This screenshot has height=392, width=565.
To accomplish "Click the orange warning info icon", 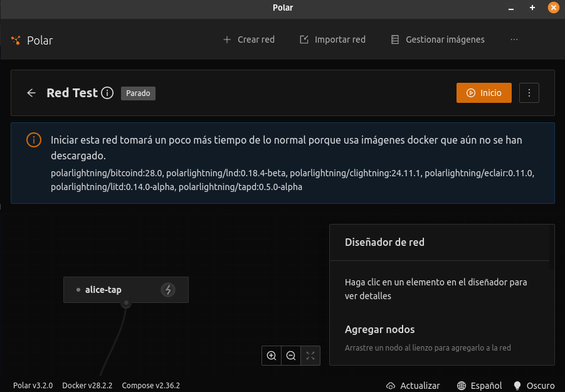I will point(33,140).
